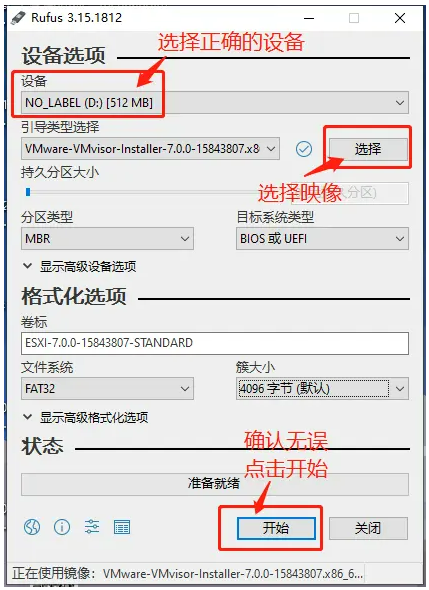Open the language globe icon

pos(32,527)
